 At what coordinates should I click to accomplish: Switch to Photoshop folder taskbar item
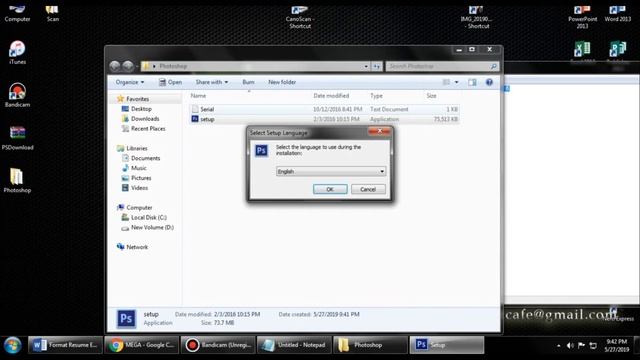[370, 345]
